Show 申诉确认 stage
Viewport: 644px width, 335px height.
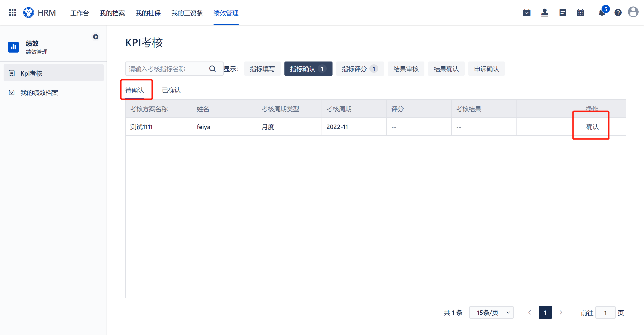487,69
